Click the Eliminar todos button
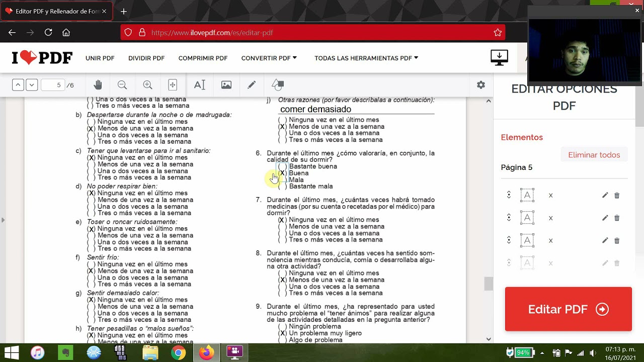 pos(594,155)
